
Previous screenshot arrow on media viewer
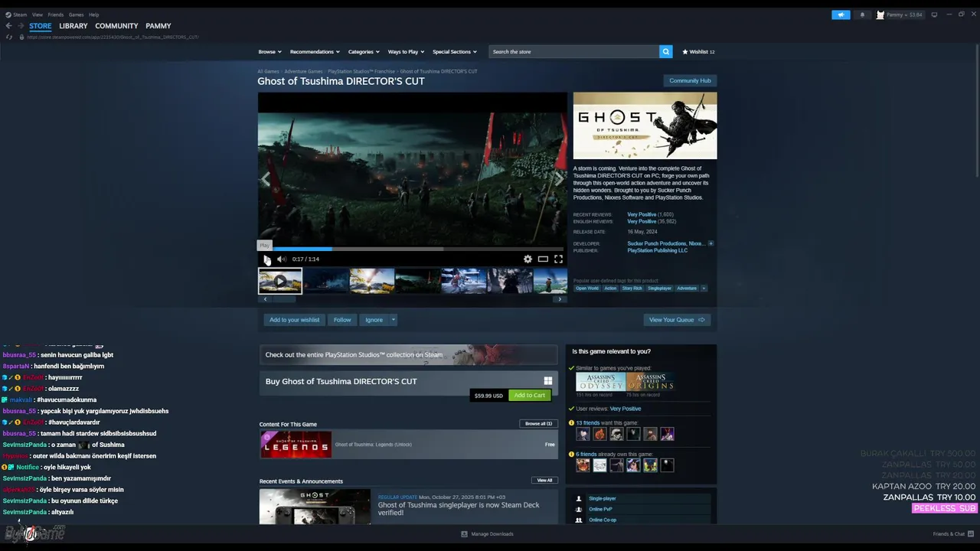[x=265, y=178]
